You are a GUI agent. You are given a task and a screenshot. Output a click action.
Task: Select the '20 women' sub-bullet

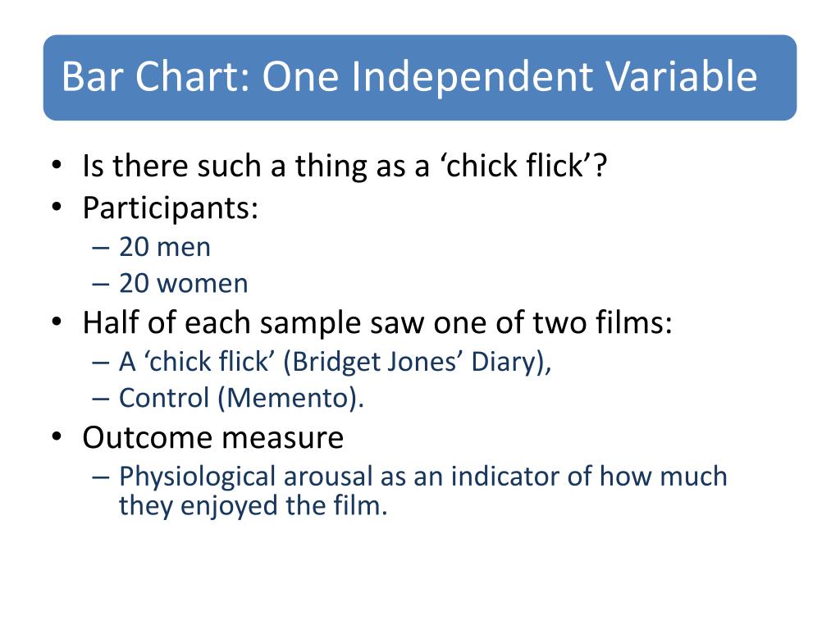pyautogui.click(x=183, y=283)
